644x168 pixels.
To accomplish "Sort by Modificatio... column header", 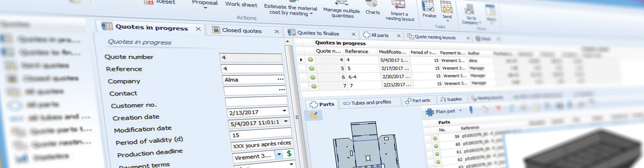I will click(x=392, y=52).
